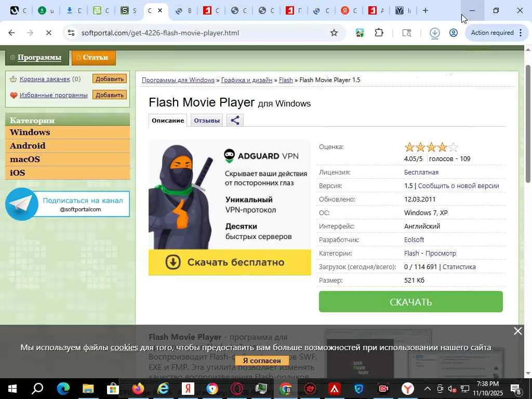Open the cookies policy link
This screenshot has width=532, height=399.
click(124, 348)
